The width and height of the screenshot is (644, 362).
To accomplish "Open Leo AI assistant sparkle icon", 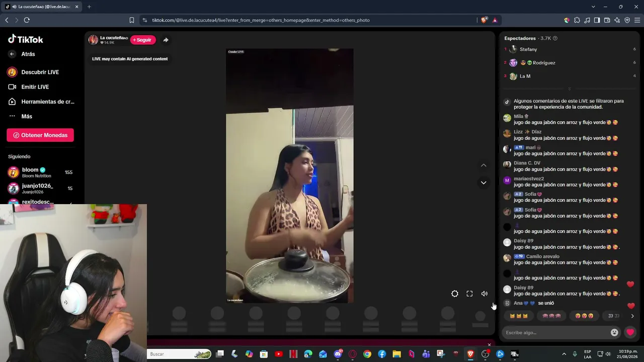I will click(617, 20).
